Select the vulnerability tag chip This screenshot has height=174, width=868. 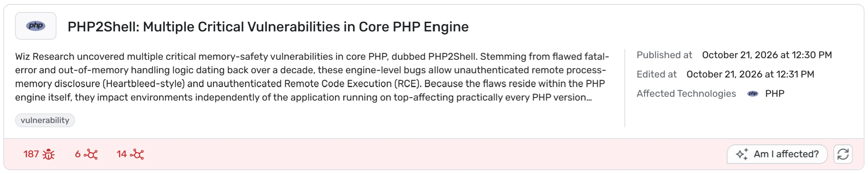[45, 120]
